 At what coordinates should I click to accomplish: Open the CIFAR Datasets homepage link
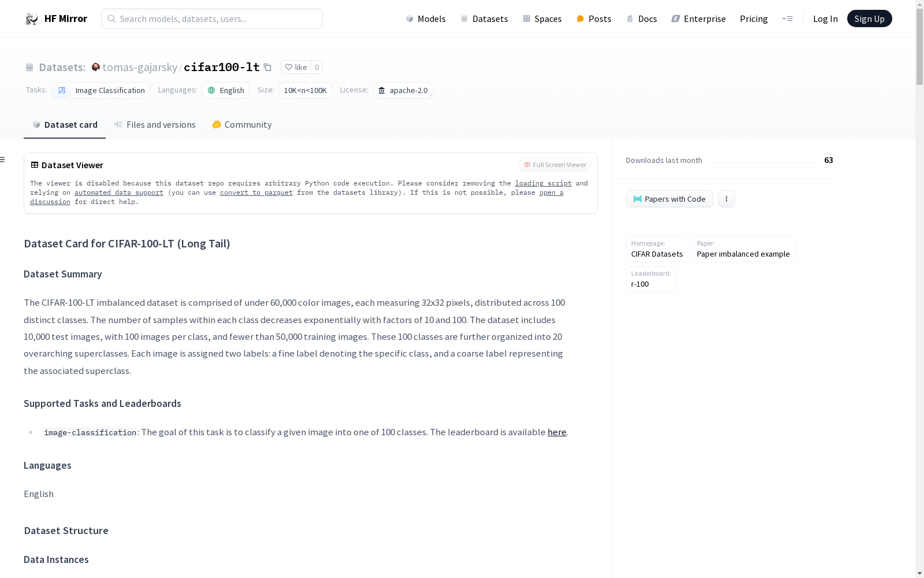click(x=657, y=249)
